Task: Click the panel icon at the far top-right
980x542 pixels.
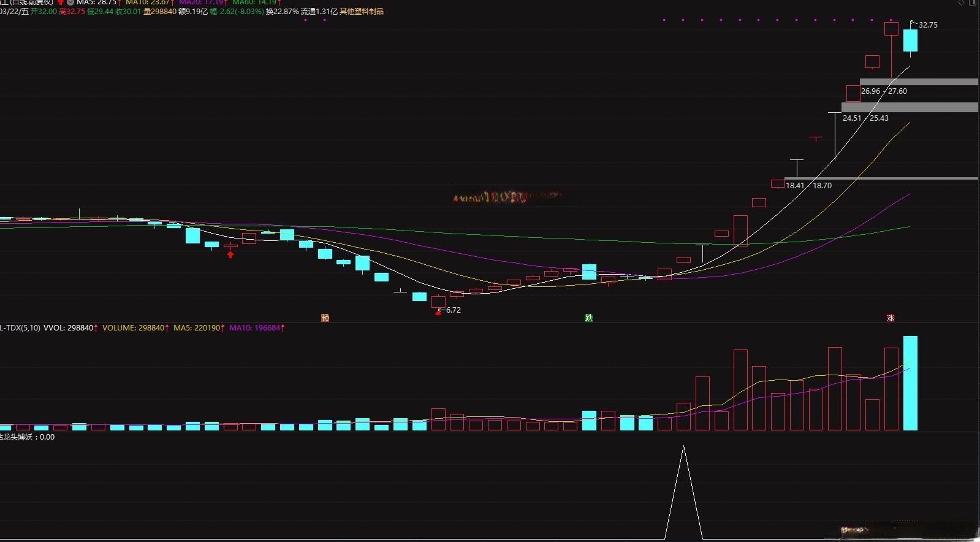Action: pyautogui.click(x=973, y=2)
